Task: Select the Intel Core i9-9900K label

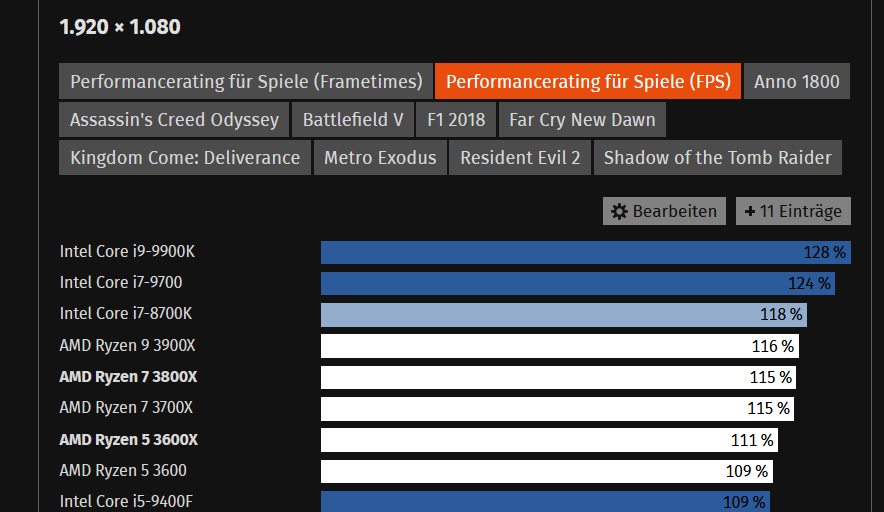Action: tap(127, 251)
